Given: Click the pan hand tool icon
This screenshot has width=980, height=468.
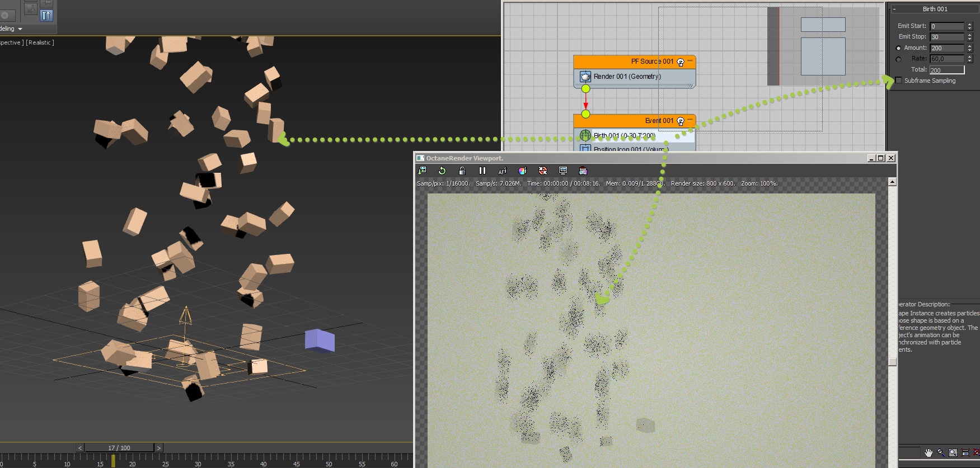Looking at the screenshot, I should pos(929,452).
